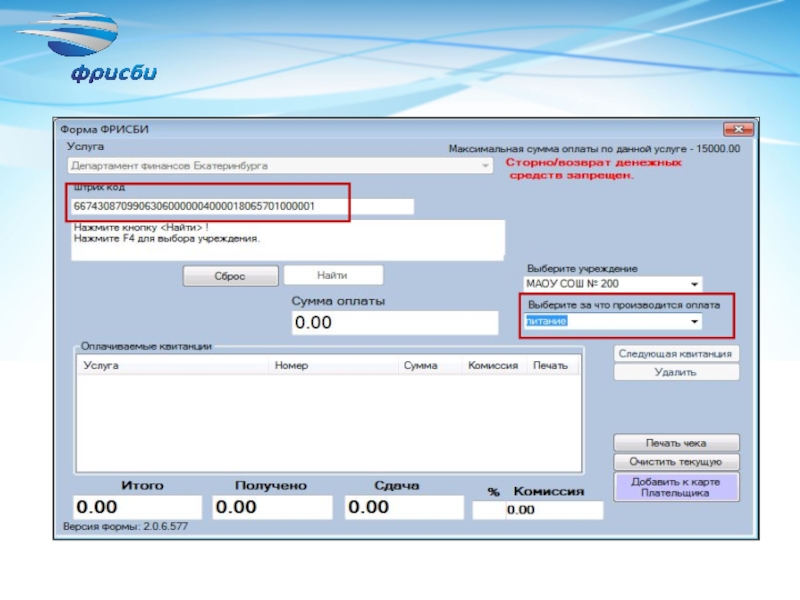Select the Сумма column header
Screen dimensions: 800x600
pyautogui.click(x=430, y=365)
